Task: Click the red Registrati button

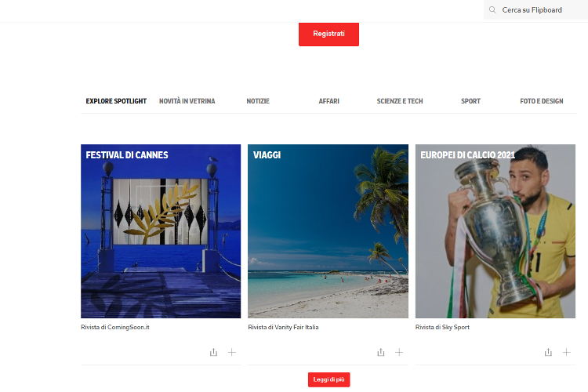Action: click(328, 34)
